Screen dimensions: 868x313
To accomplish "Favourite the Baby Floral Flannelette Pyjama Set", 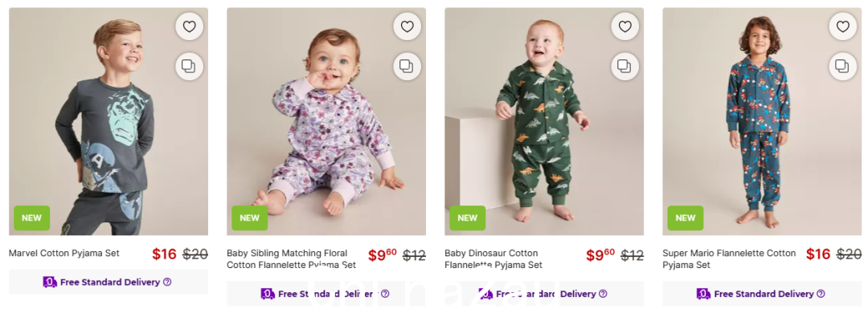I will pos(407,26).
